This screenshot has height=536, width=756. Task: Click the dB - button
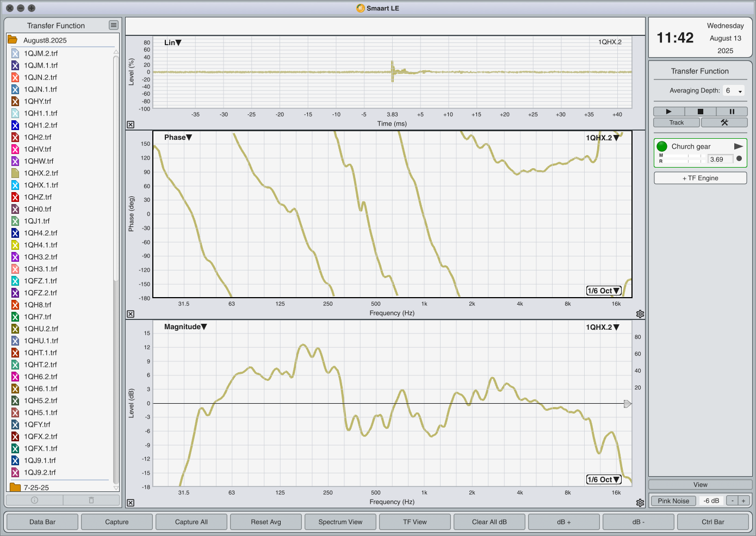click(639, 522)
